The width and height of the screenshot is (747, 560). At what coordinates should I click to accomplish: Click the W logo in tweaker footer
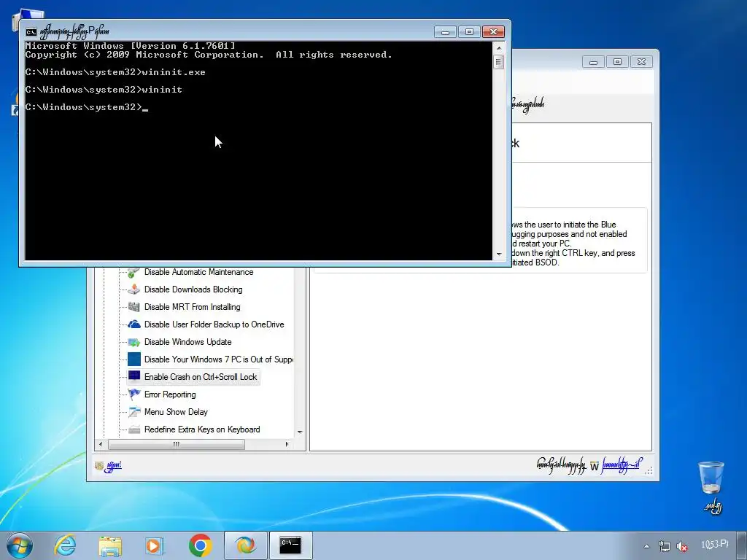(594, 466)
